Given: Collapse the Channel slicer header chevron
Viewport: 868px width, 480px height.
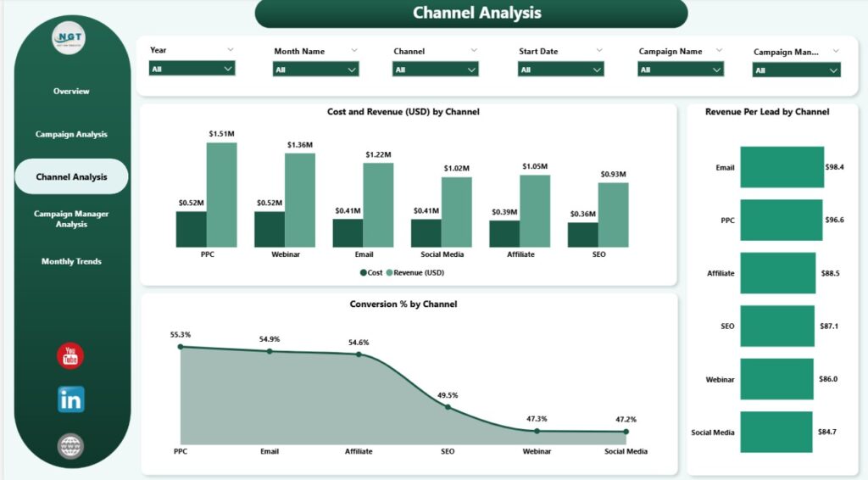Looking at the screenshot, I should pos(474,50).
